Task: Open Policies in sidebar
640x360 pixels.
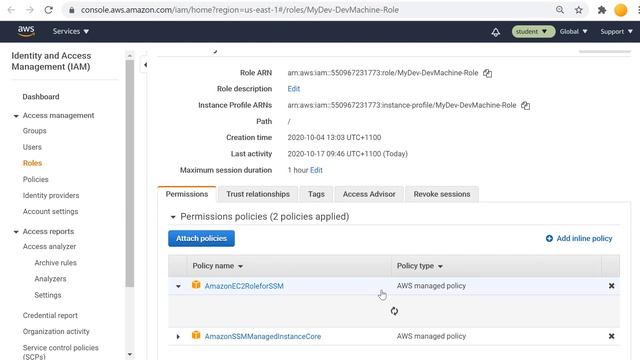Action: pos(36,180)
